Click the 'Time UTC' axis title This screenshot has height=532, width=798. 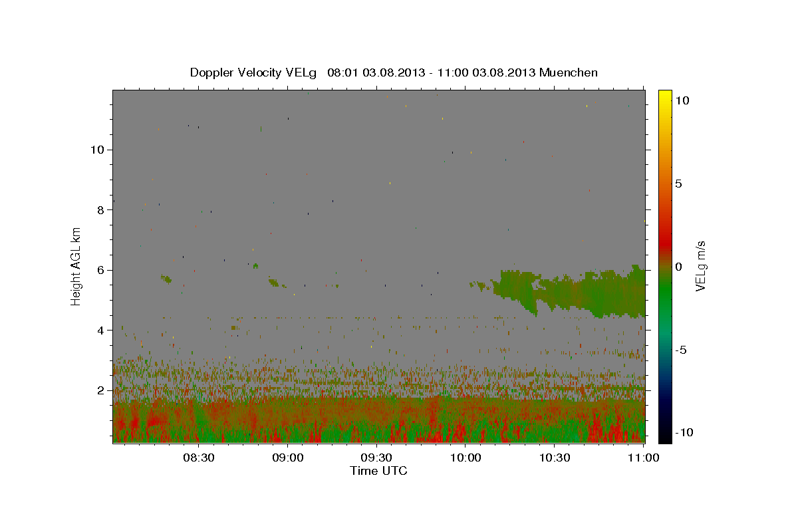378,471
